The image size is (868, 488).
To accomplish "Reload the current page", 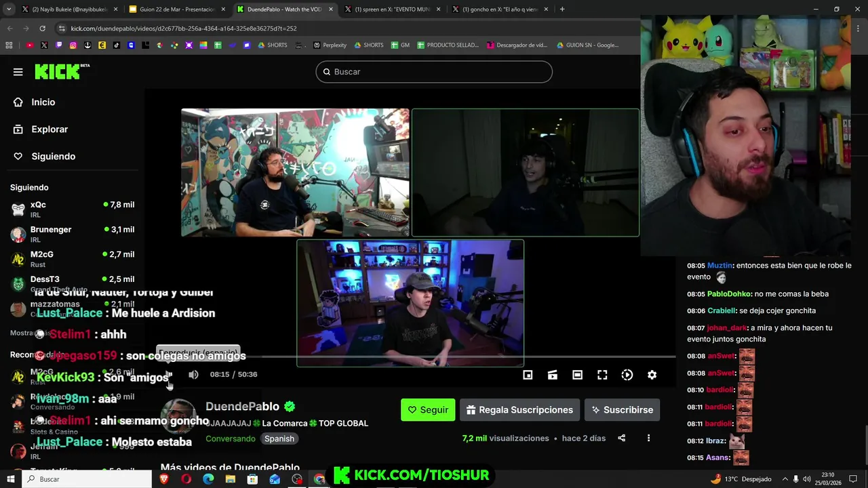I will 42,28.
